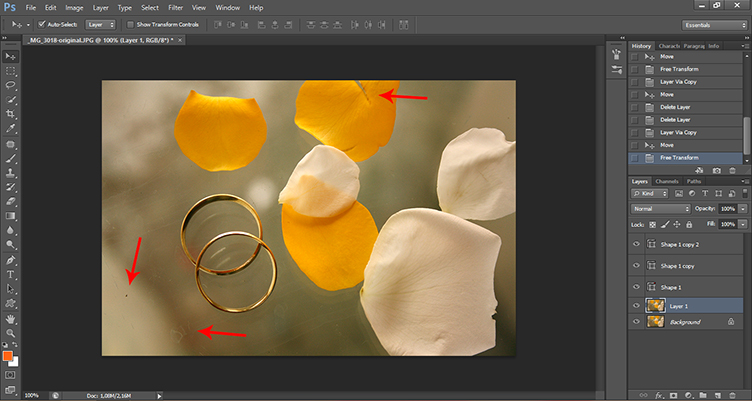Select the Lasso tool
Screen dimensions: 752x401
click(x=11, y=86)
